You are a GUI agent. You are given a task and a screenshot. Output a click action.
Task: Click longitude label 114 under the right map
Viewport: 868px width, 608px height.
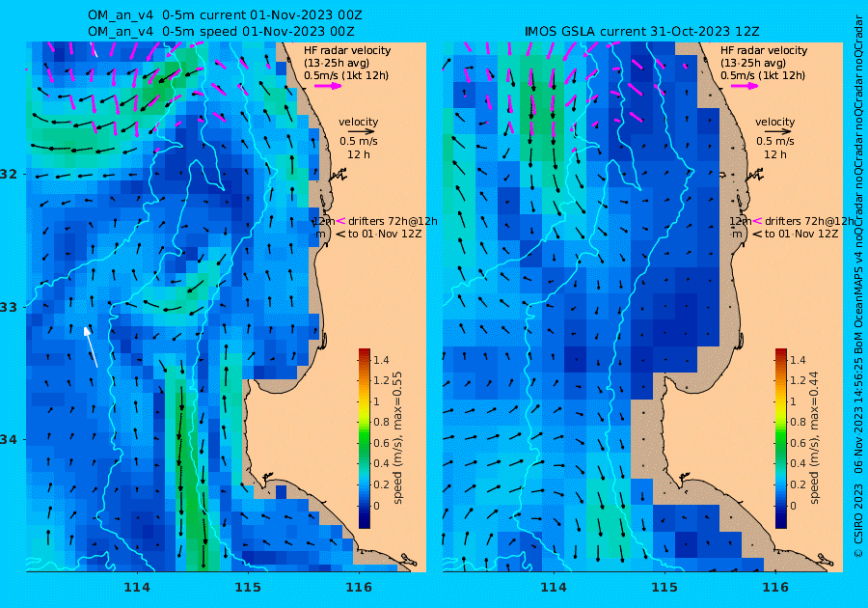tap(553, 588)
